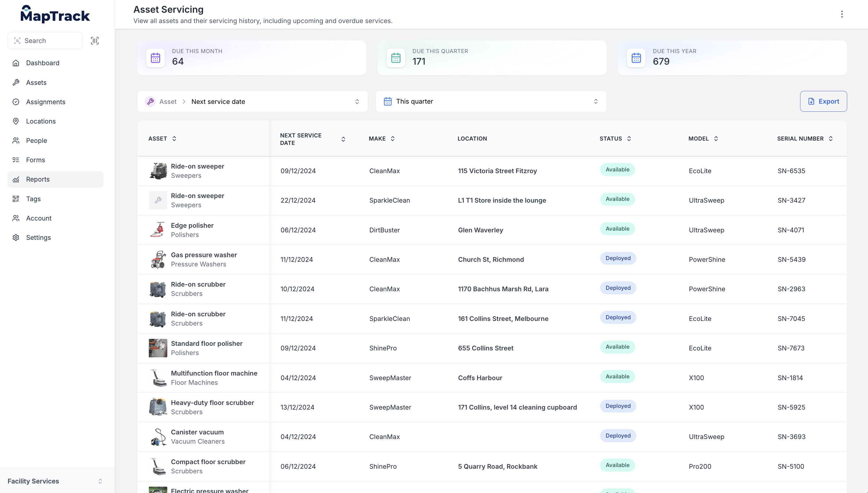868x493 pixels.
Task: Click the Export button
Action: [824, 101]
